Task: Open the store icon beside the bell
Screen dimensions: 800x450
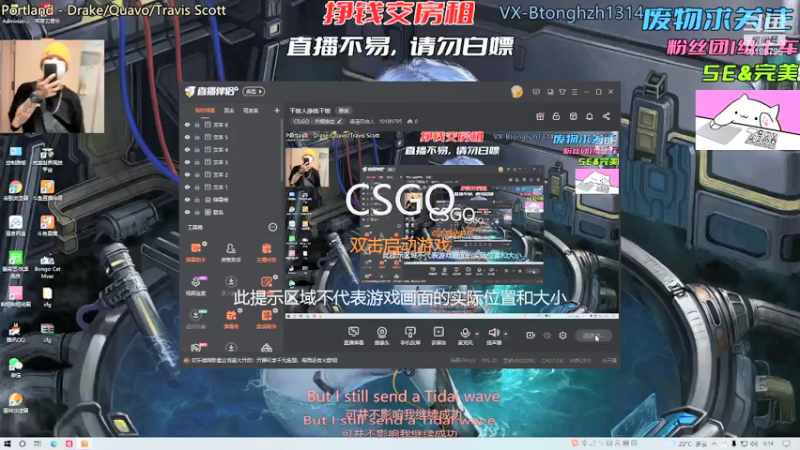Action: tap(573, 116)
